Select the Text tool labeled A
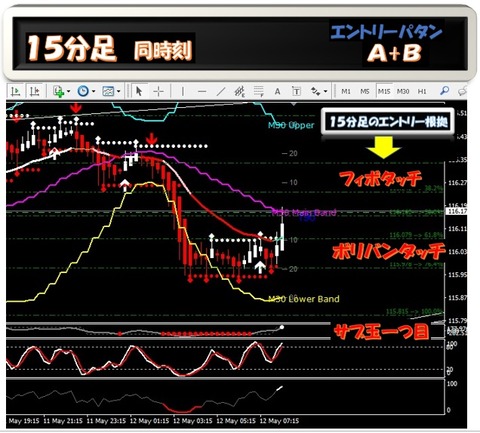Viewport: 480px width, 433px height. [x=277, y=91]
